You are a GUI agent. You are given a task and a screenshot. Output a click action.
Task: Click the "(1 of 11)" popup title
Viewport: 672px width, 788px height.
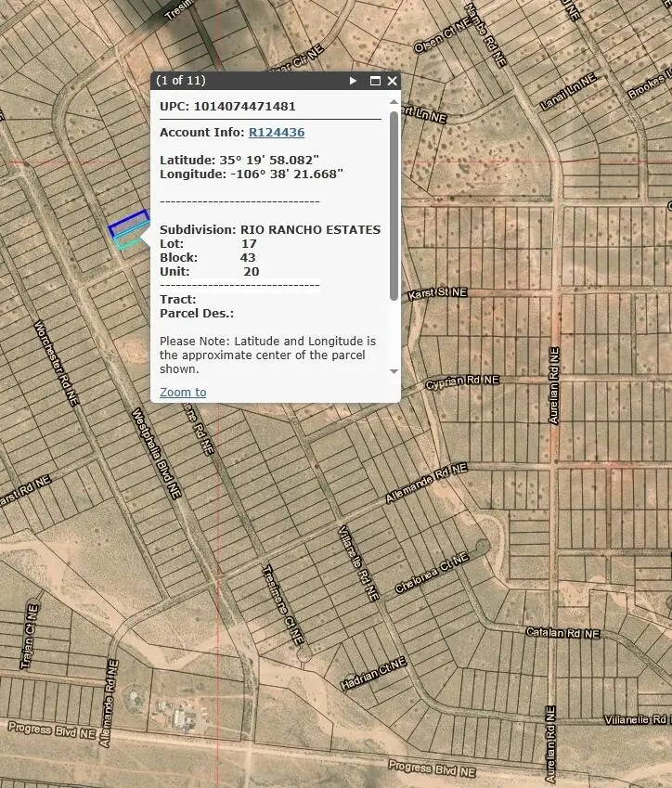181,81
